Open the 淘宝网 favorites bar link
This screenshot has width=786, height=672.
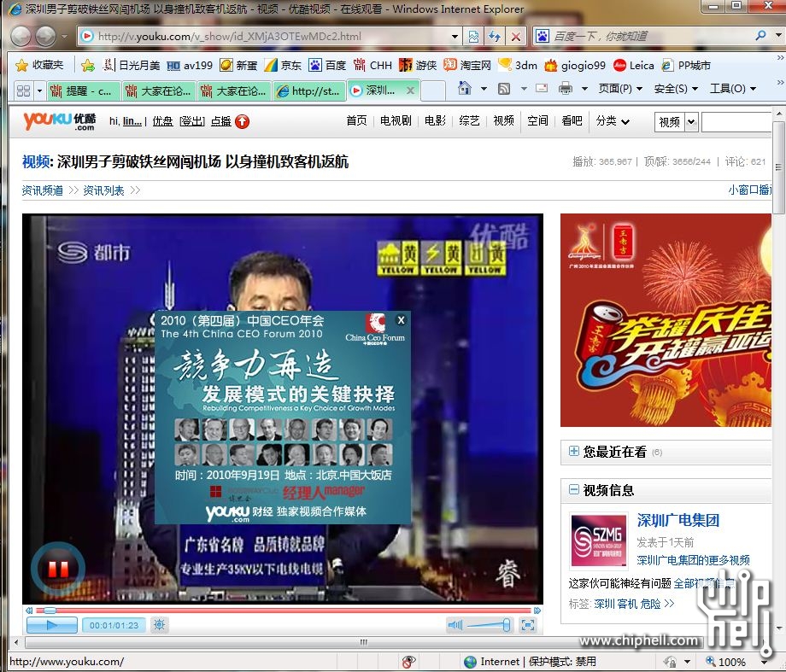pyautogui.click(x=467, y=65)
